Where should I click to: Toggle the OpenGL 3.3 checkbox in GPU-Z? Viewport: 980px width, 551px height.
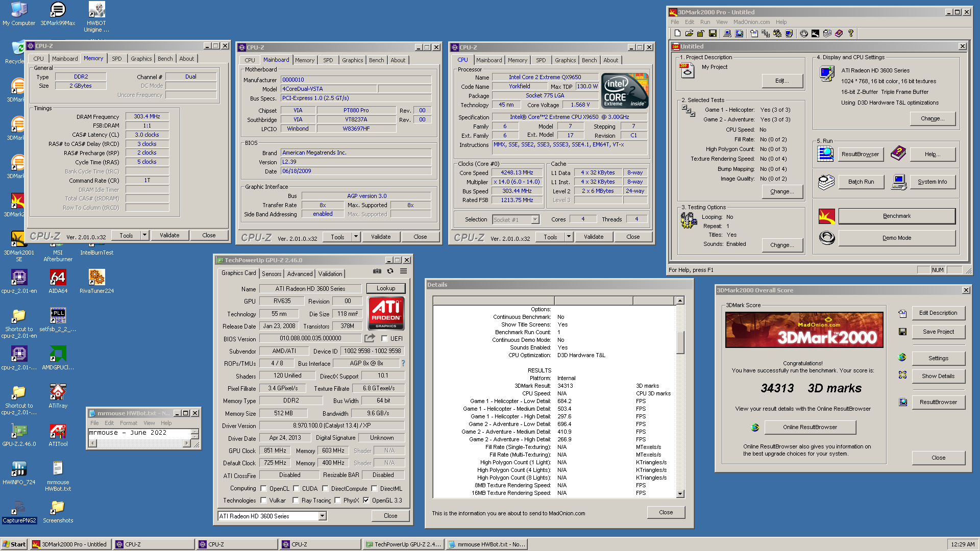point(366,500)
